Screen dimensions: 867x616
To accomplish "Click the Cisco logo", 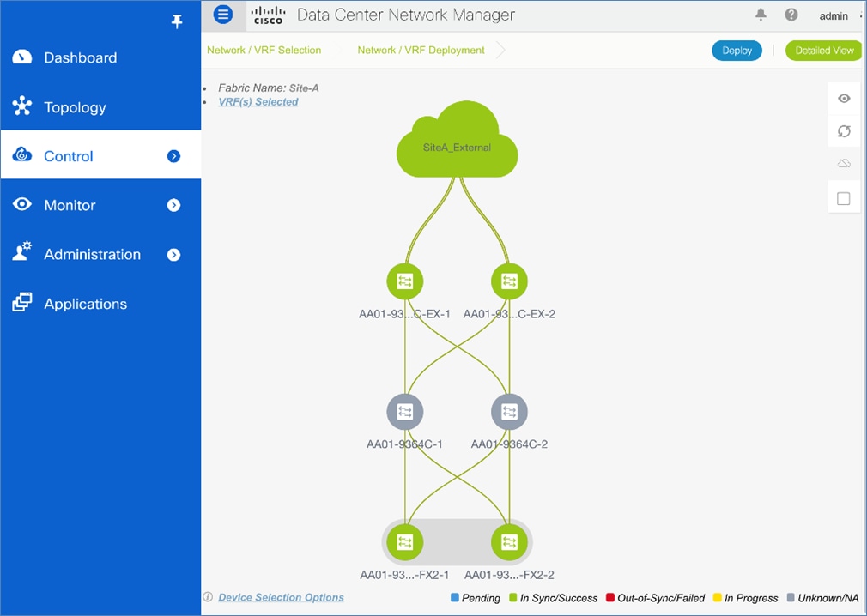I will pyautogui.click(x=268, y=15).
